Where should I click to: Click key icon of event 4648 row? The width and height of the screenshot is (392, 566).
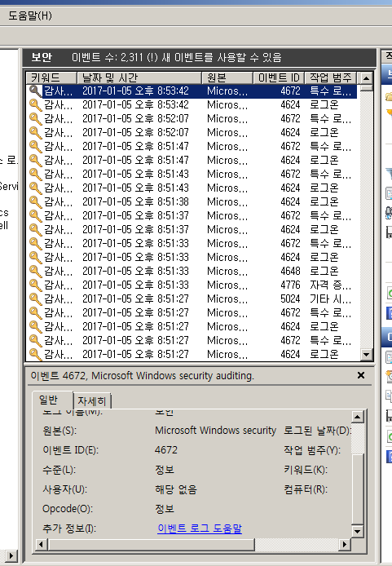click(x=35, y=271)
